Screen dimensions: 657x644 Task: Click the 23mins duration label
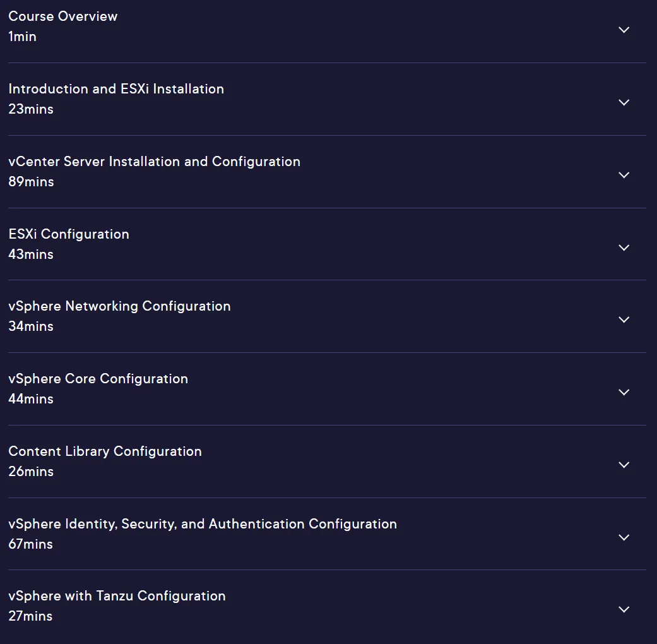31,109
